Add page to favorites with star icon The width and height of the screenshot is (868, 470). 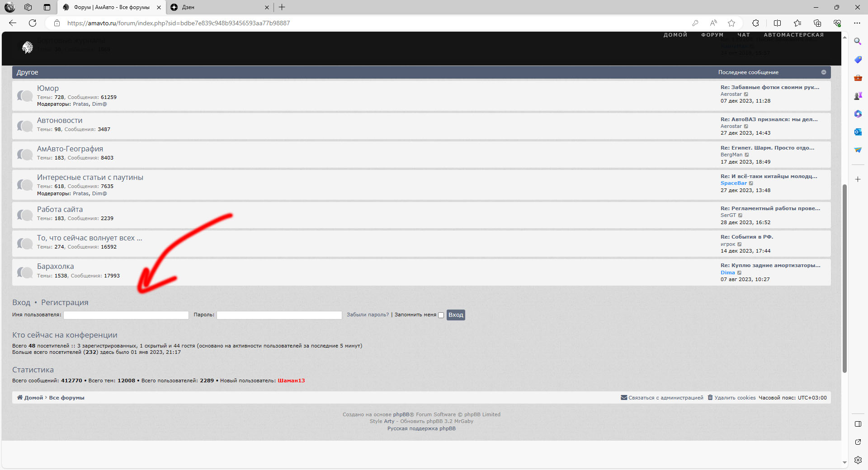[x=731, y=23]
